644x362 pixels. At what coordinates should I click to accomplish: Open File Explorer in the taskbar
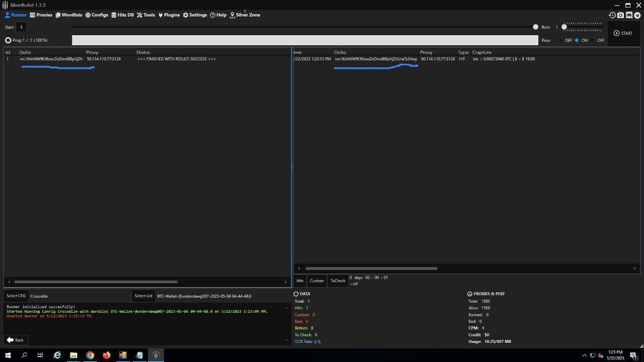click(x=73, y=355)
